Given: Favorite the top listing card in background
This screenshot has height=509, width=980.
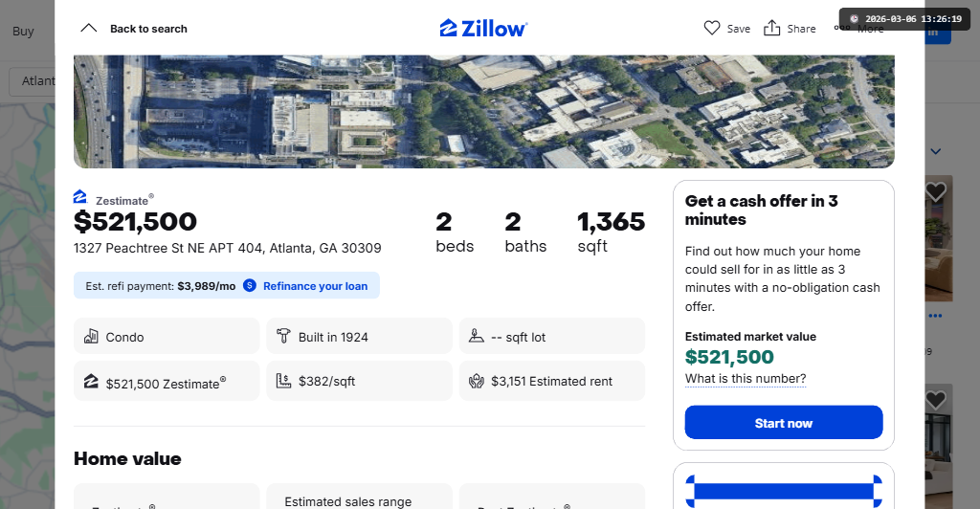Looking at the screenshot, I should pyautogui.click(x=935, y=192).
